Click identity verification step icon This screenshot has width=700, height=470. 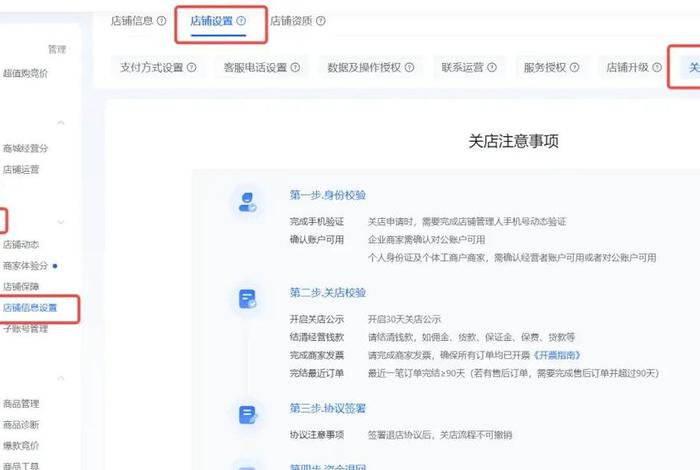coord(247,202)
